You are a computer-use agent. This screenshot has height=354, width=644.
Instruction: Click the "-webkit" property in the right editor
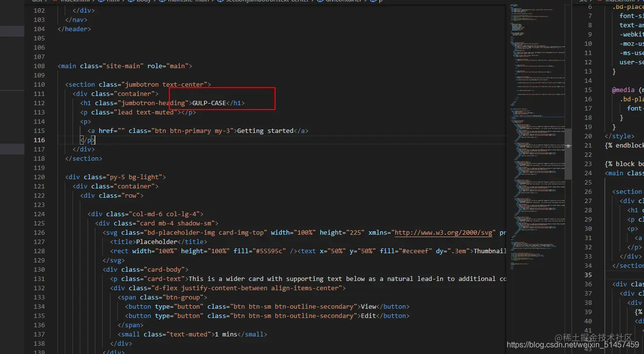click(632, 35)
